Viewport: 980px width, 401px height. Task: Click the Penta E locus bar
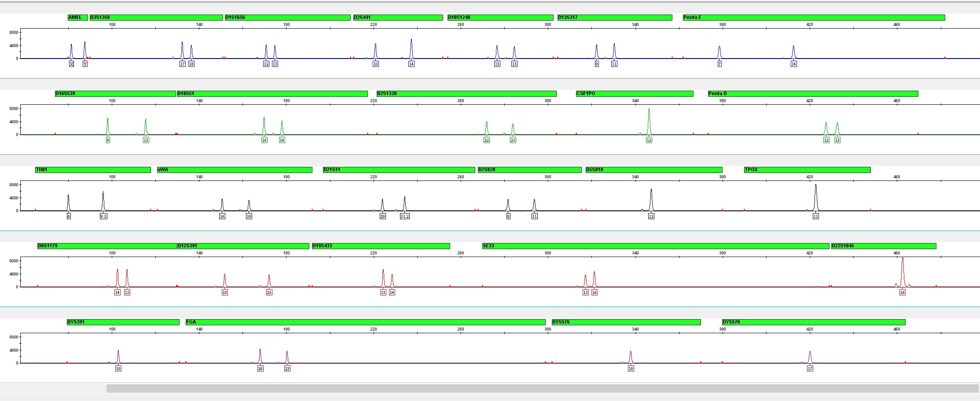(x=813, y=18)
